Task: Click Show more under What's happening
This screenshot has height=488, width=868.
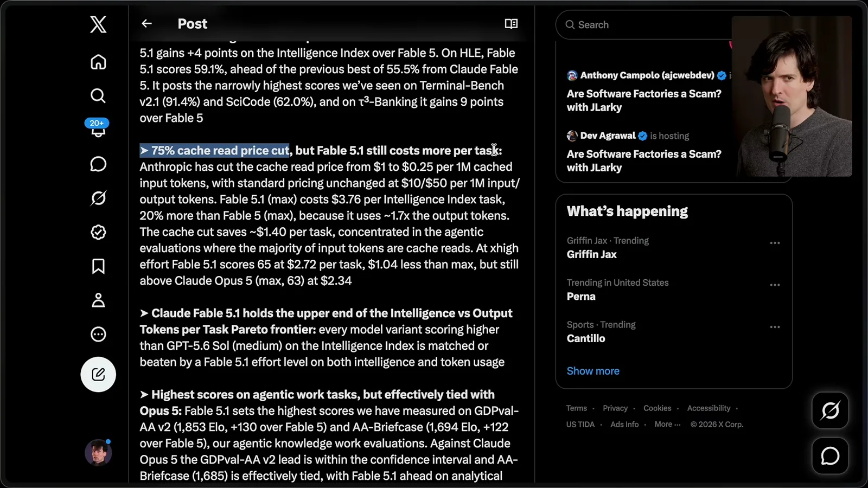Action: tap(593, 371)
